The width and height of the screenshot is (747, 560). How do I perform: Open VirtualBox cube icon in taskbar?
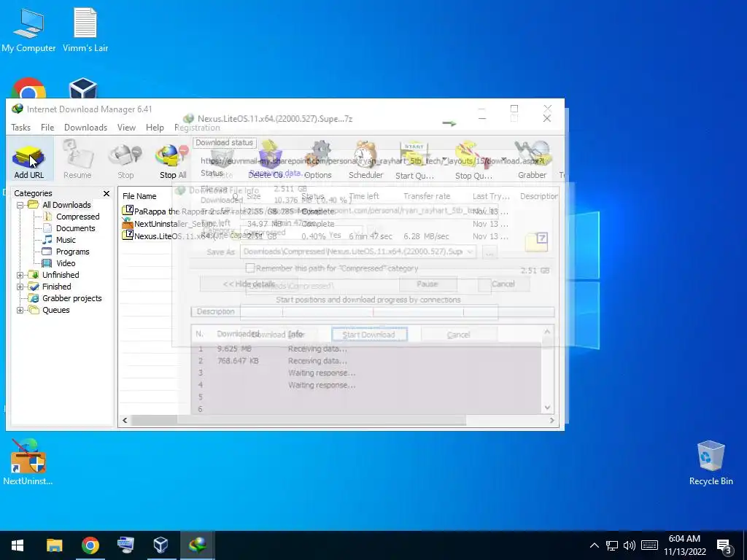click(161, 545)
